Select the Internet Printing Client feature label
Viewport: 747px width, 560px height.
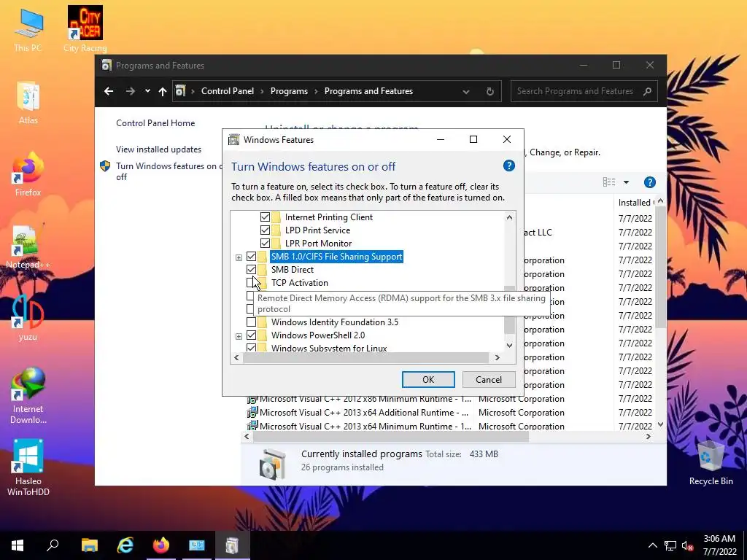(x=329, y=217)
